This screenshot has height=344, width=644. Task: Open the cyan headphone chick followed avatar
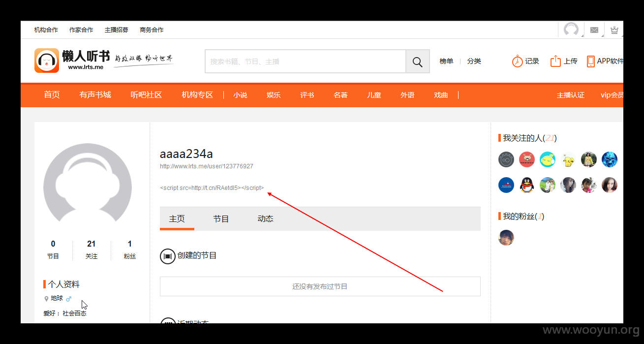548,159
